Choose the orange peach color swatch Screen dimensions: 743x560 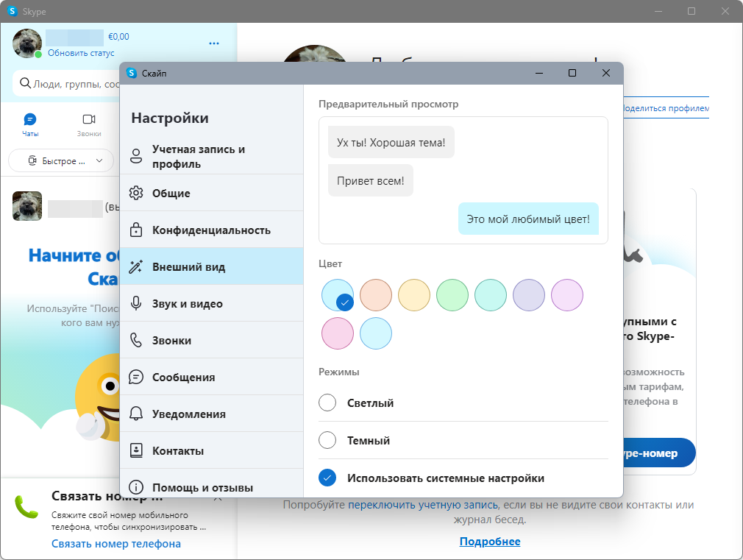pyautogui.click(x=376, y=295)
